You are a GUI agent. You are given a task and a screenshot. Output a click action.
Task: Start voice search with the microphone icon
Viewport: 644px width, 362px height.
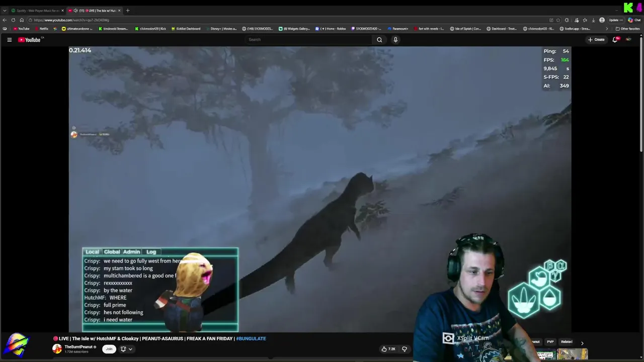coord(395,40)
